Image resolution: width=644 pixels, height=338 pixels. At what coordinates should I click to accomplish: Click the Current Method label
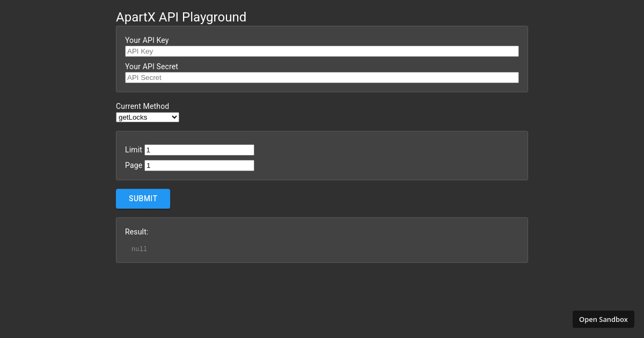point(143,106)
